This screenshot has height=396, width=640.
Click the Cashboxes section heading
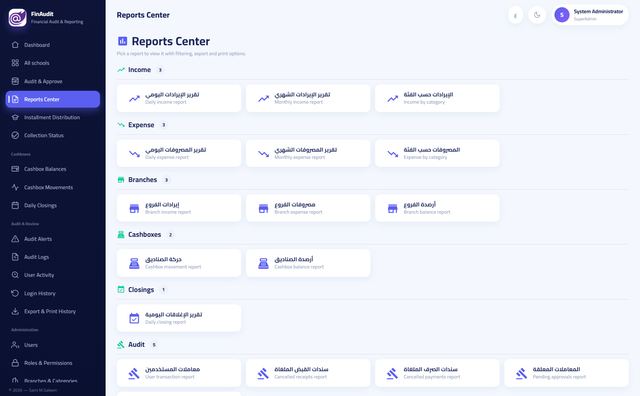pyautogui.click(x=144, y=235)
